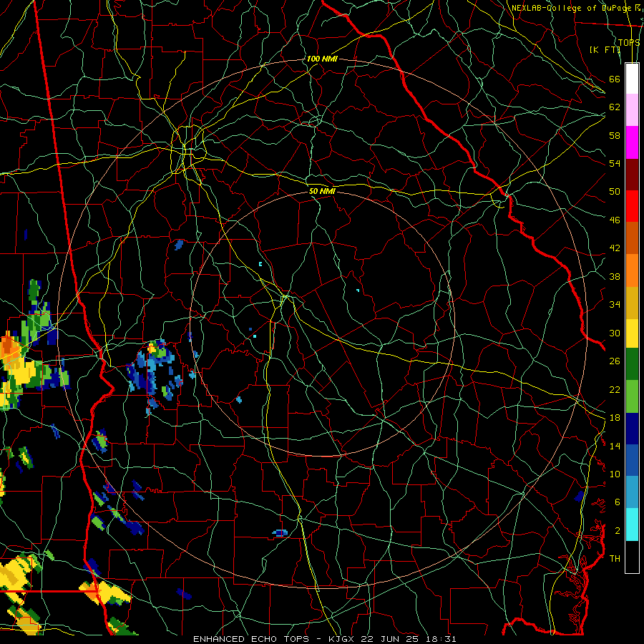
Task: Click the 22 legend value
Action: coord(615,389)
